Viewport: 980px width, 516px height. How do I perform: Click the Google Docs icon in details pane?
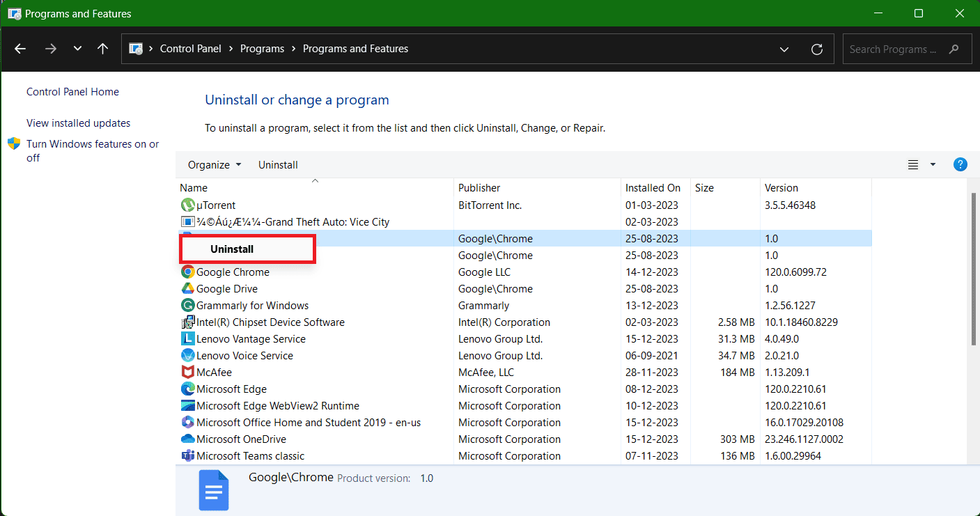click(x=214, y=490)
